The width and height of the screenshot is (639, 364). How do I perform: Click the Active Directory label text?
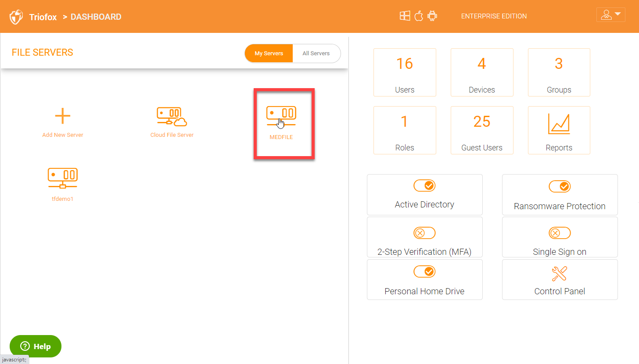424,204
